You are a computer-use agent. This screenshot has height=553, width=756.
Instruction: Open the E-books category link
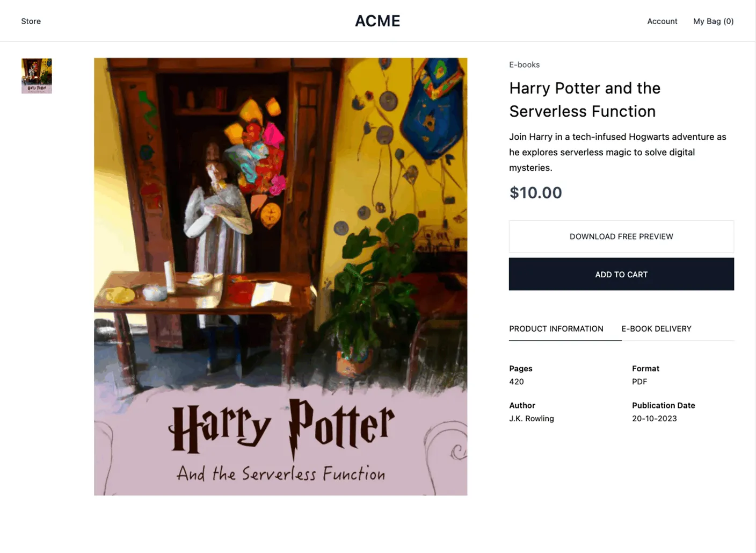(524, 64)
